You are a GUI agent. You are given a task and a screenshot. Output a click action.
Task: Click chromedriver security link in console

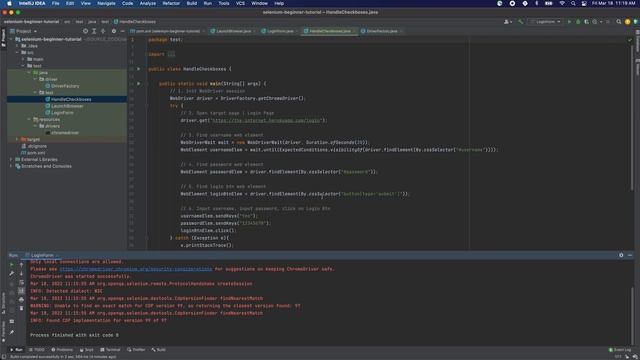point(136,269)
